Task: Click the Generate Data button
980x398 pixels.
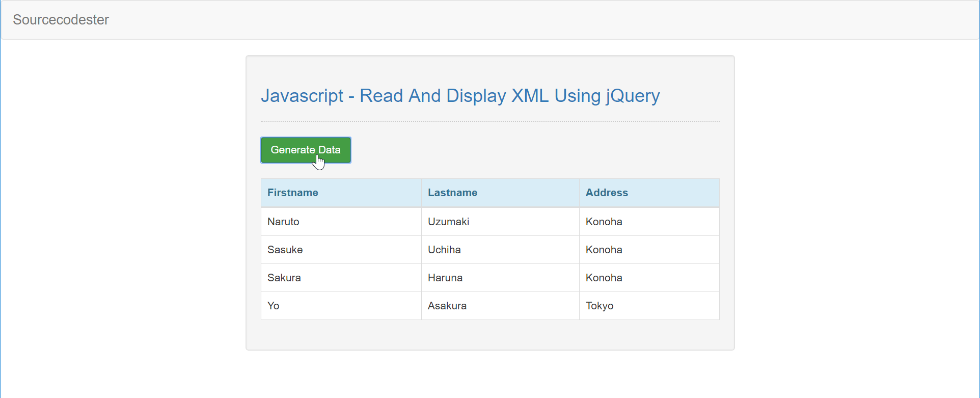Action: pos(306,150)
